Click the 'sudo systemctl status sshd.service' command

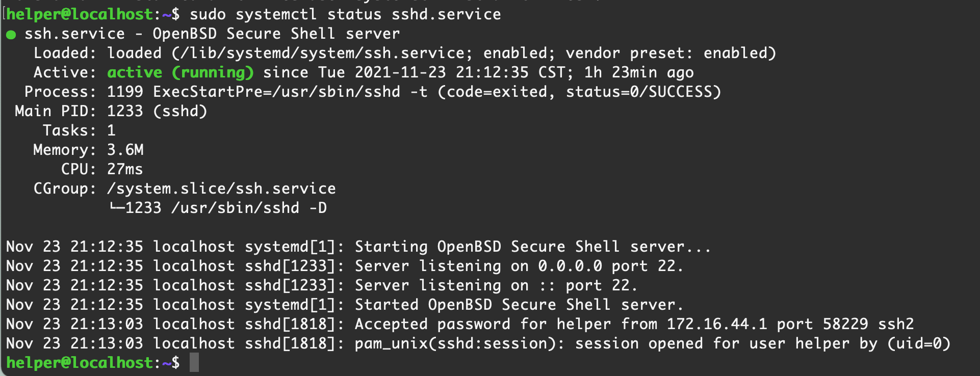[x=345, y=15]
